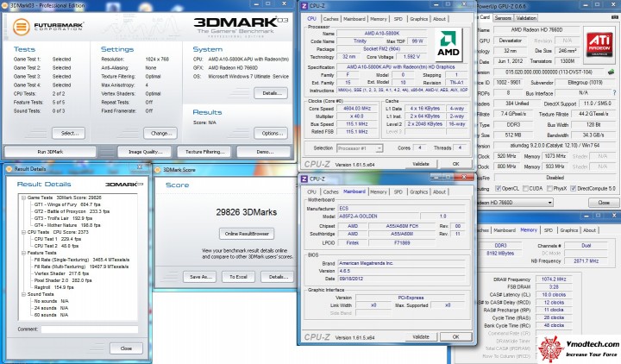Toggle the CUDA checkbox in GPU-Z
The height and width of the screenshot is (364, 621).
click(x=525, y=189)
